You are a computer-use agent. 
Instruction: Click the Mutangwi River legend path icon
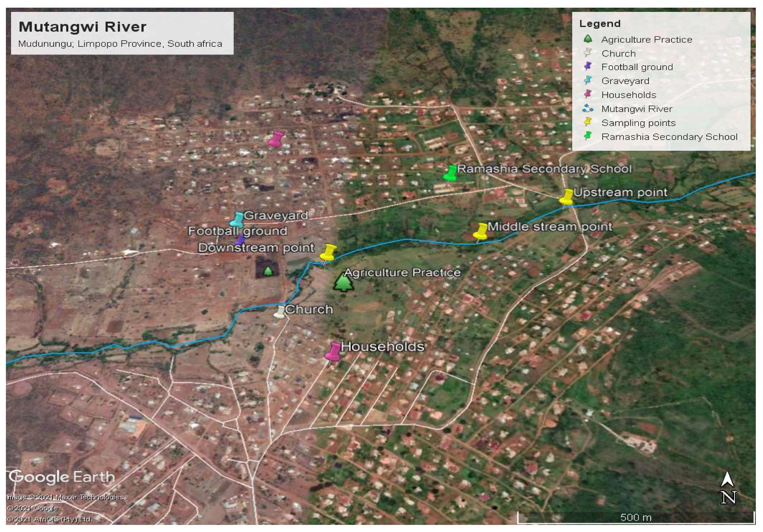[x=588, y=109]
